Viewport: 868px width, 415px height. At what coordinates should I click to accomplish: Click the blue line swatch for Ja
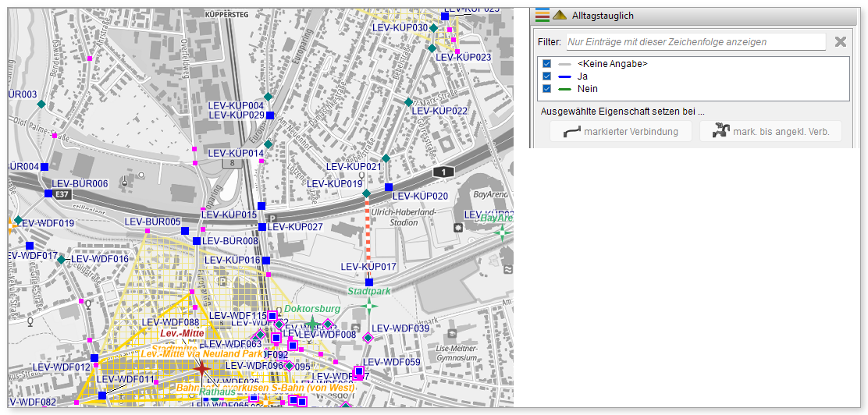[x=564, y=76]
